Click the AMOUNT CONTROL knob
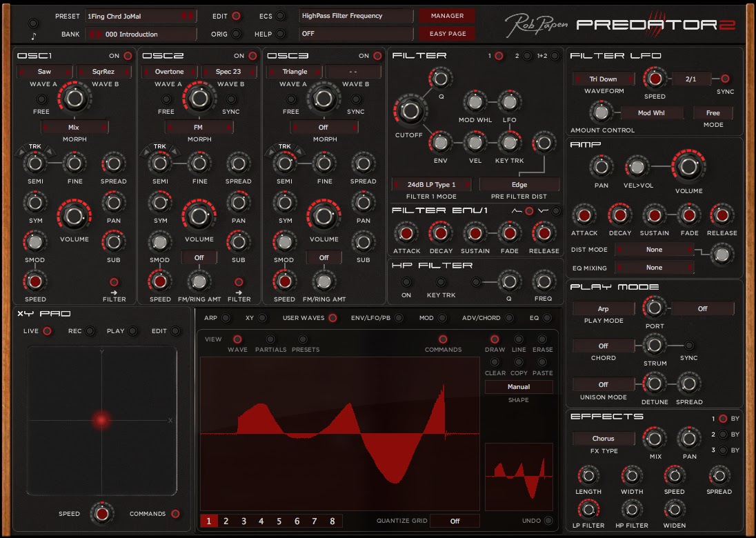 600,112
